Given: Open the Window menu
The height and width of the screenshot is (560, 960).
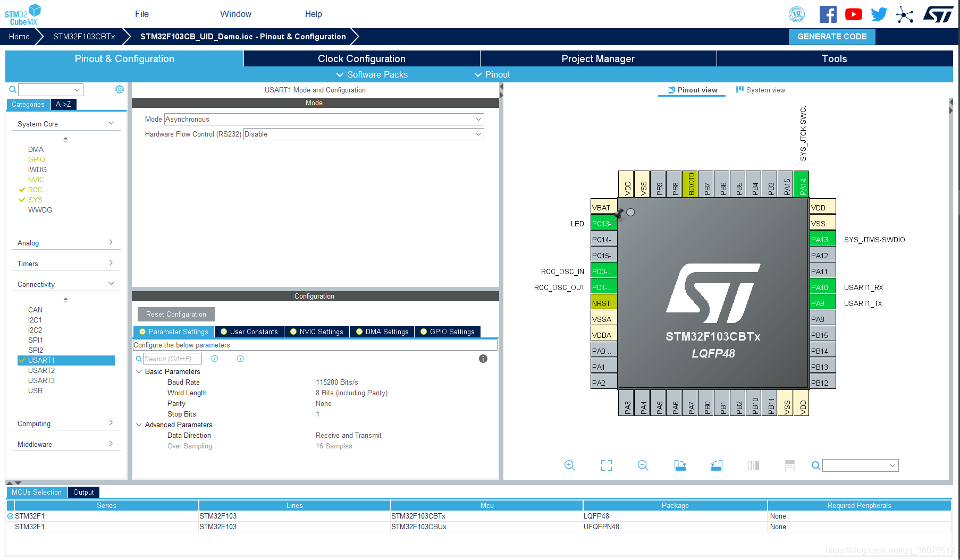Looking at the screenshot, I should pyautogui.click(x=235, y=14).
